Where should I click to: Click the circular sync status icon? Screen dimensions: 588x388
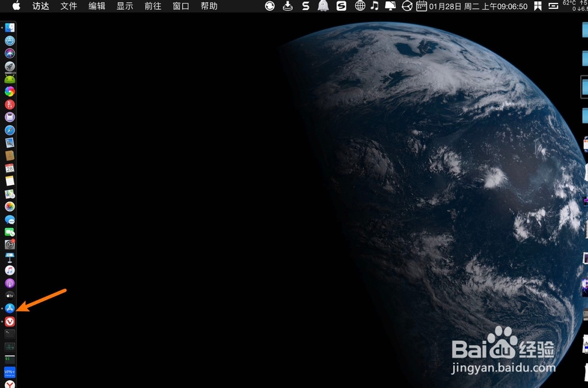tap(270, 6)
